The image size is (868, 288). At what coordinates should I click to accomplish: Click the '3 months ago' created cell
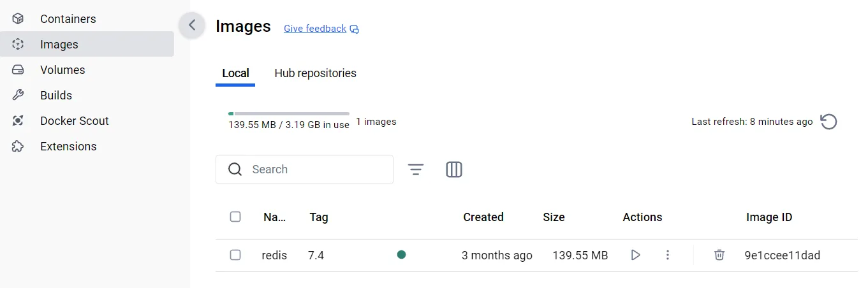[497, 256]
